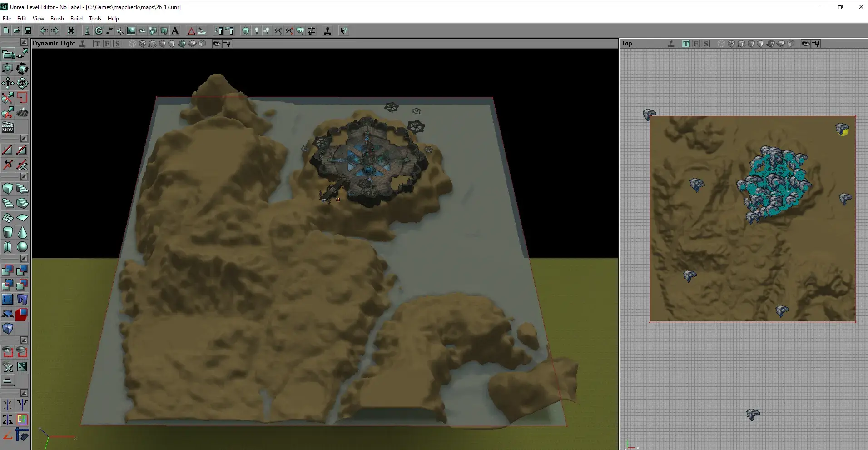Select the yellow highlighted actor in Top viewport
This screenshot has width=868, height=450.
pos(843,130)
